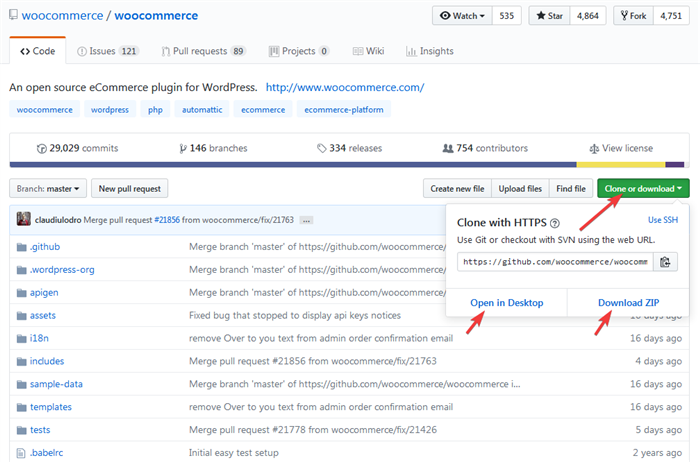Select the ecommerce-platform topic tag
The height and width of the screenshot is (462, 700).
[344, 109]
